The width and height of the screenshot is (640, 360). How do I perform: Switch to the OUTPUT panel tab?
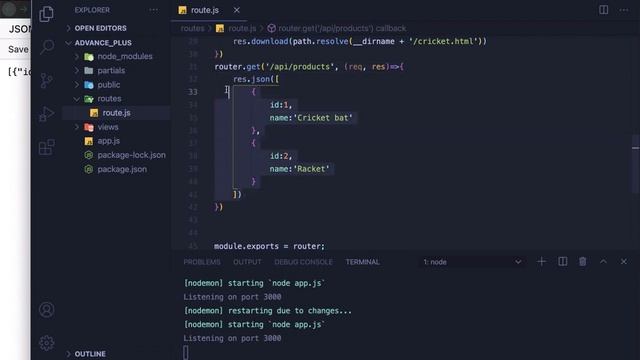tap(247, 262)
